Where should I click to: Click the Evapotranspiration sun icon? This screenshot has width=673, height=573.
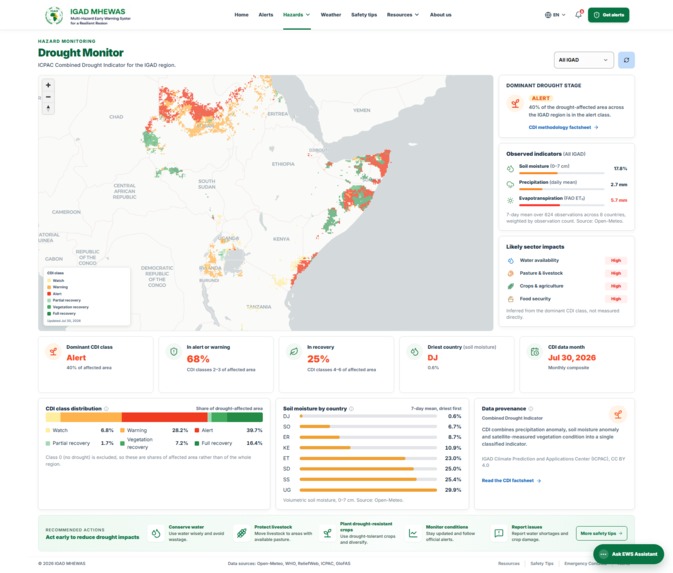(x=510, y=200)
